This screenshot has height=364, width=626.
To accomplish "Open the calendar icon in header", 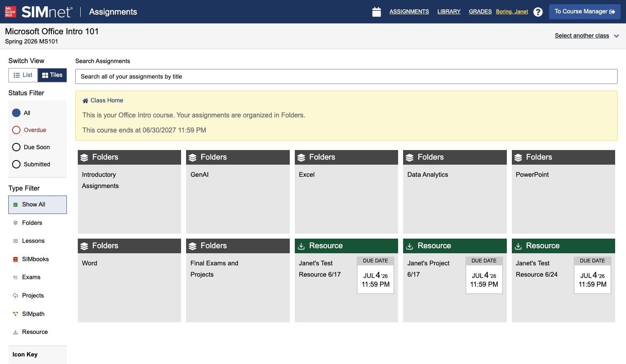I will (x=376, y=12).
